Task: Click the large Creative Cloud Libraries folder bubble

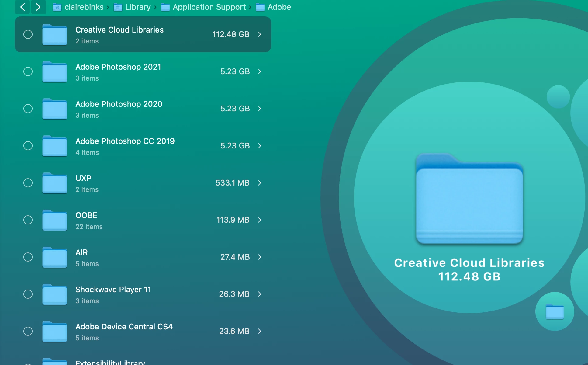Action: pyautogui.click(x=469, y=198)
